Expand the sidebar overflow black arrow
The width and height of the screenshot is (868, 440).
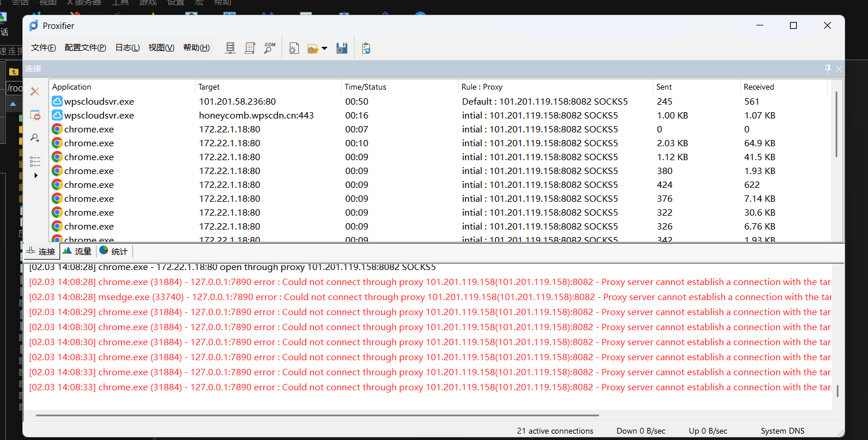[x=36, y=175]
